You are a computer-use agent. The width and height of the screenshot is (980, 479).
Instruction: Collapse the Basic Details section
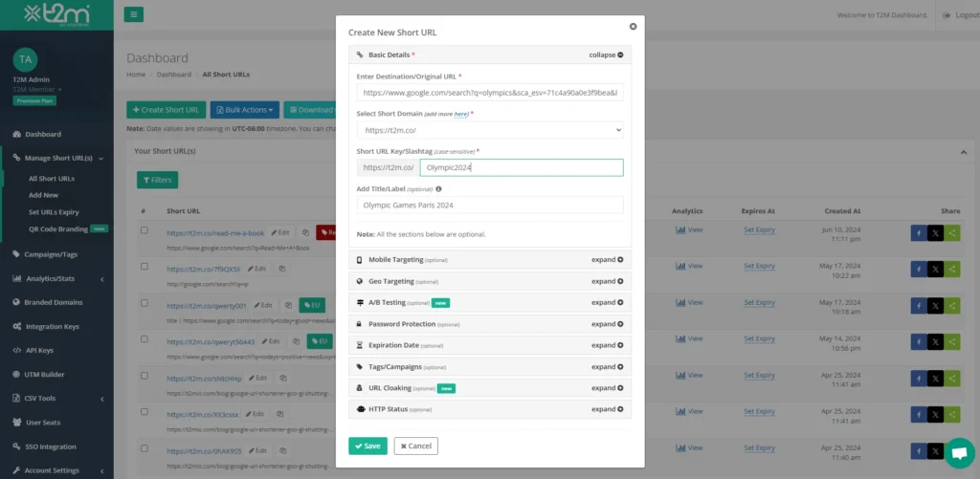click(x=606, y=54)
